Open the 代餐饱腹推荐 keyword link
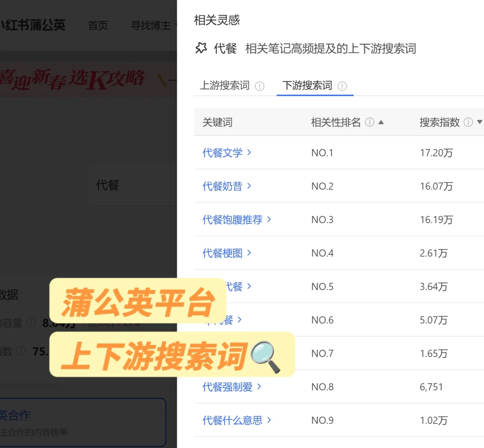484x448 pixels. (232, 220)
